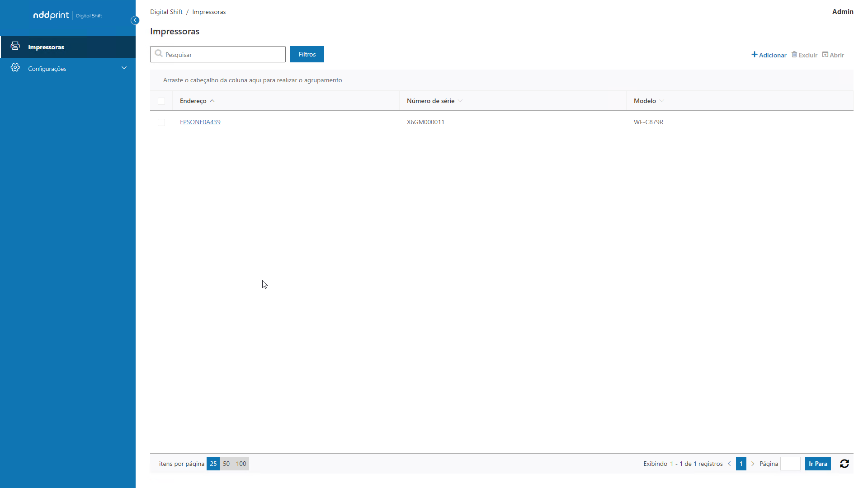
Task: Open Número de série column dropdown
Action: coord(460,101)
